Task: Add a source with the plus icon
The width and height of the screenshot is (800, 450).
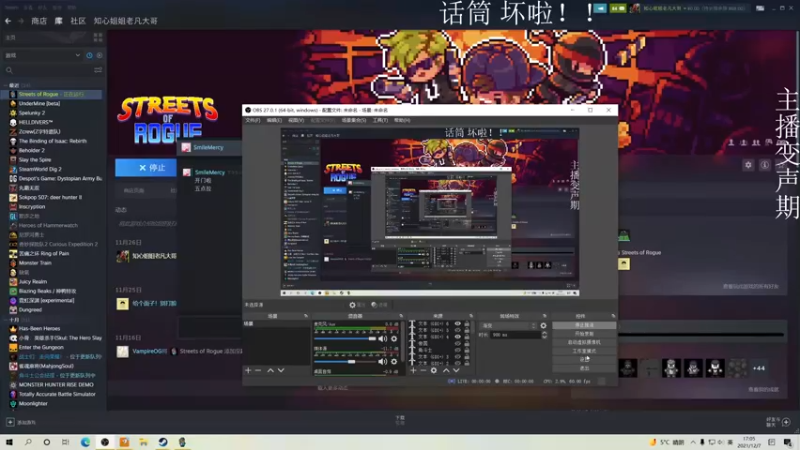Action: tap(413, 370)
